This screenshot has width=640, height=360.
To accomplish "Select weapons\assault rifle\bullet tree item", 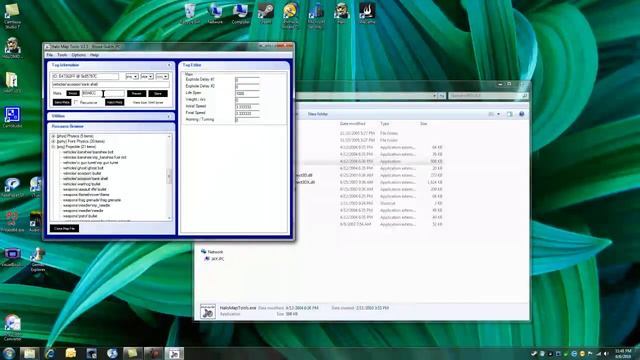I will [84, 189].
